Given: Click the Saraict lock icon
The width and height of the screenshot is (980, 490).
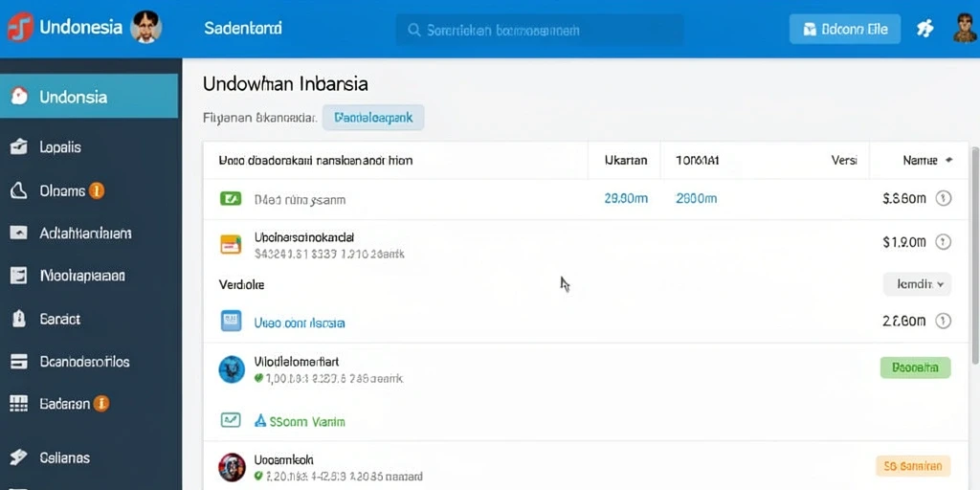Looking at the screenshot, I should (19, 319).
